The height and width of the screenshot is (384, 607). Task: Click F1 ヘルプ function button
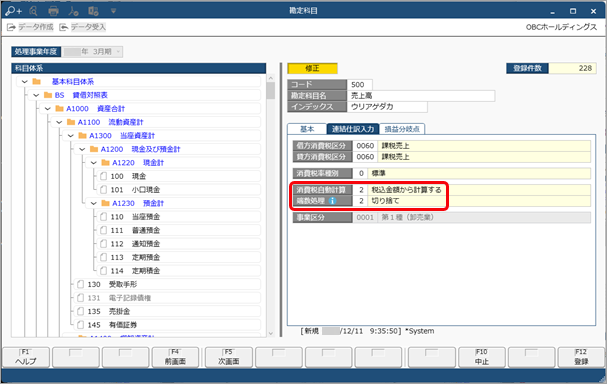coord(26,357)
